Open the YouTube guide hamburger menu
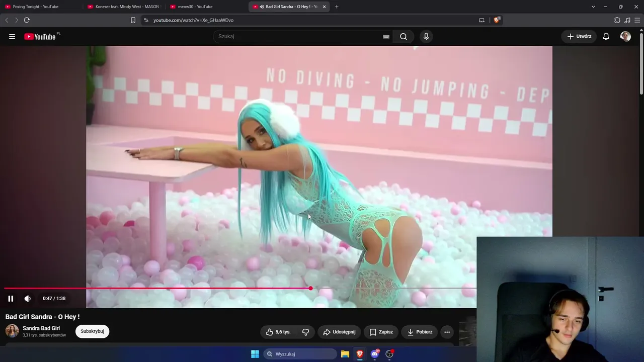Image resolution: width=644 pixels, height=362 pixels. coord(12,37)
